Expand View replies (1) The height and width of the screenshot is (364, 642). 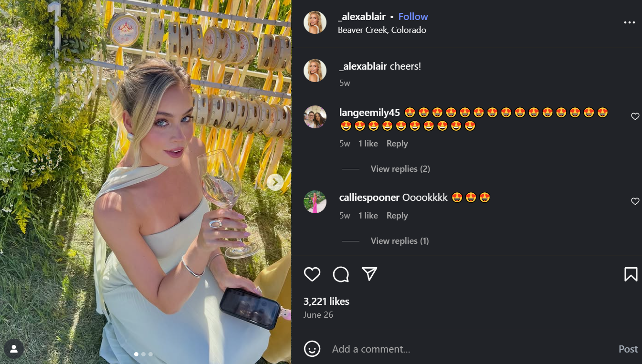(400, 241)
